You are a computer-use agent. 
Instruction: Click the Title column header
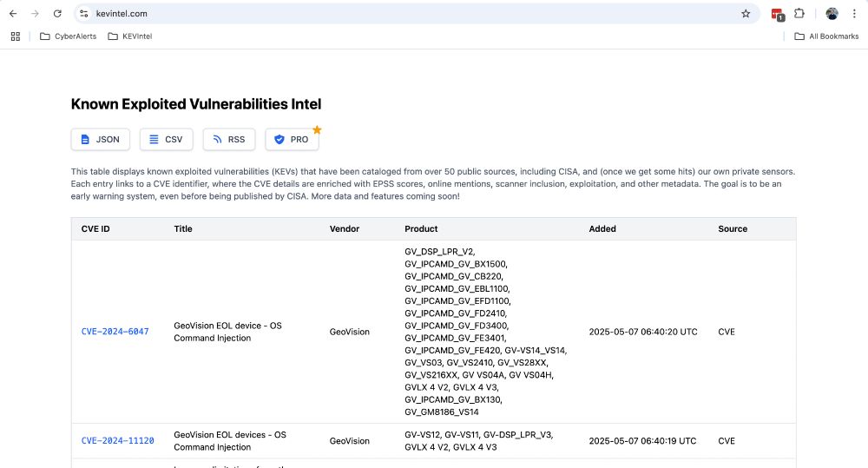click(x=183, y=228)
